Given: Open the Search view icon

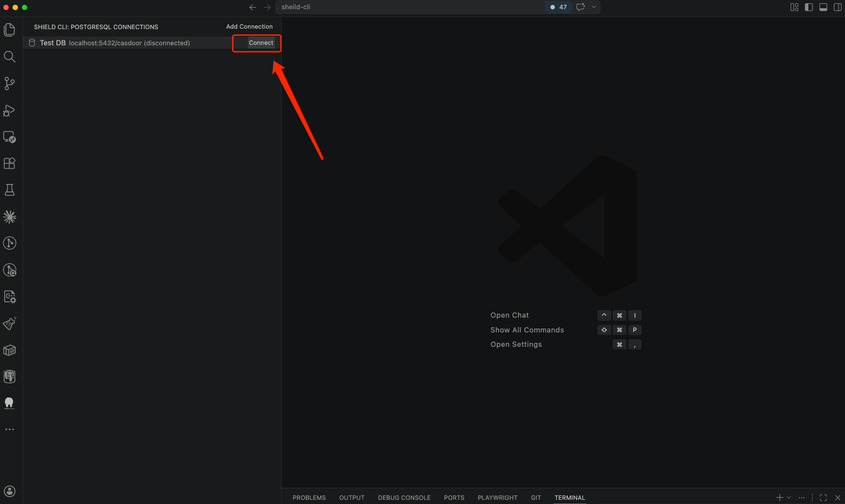Looking at the screenshot, I should coord(9,56).
